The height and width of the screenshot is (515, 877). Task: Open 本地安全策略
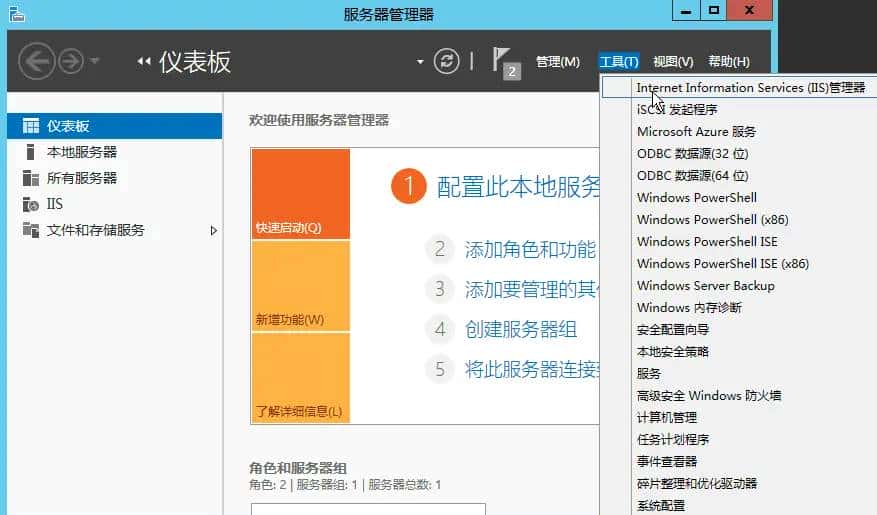click(673, 352)
